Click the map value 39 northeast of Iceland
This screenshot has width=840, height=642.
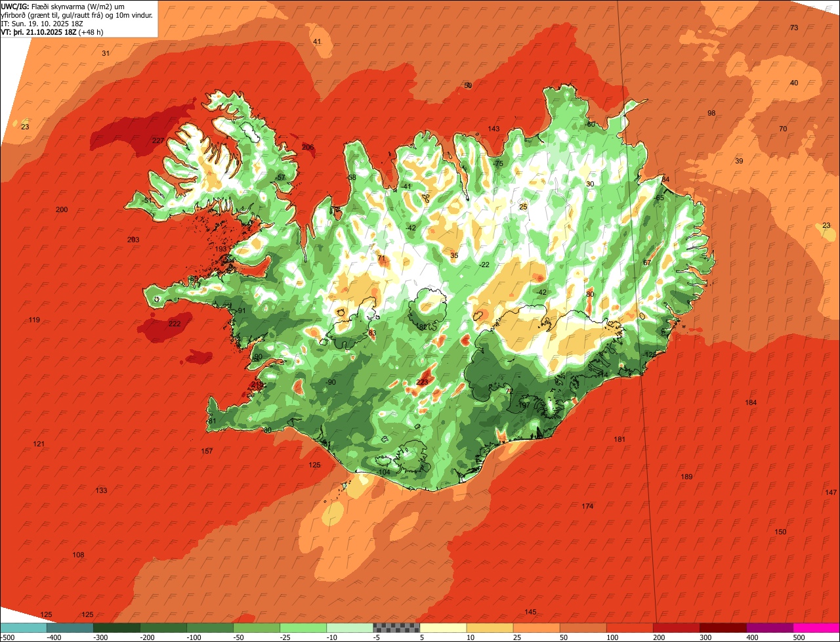pos(739,161)
